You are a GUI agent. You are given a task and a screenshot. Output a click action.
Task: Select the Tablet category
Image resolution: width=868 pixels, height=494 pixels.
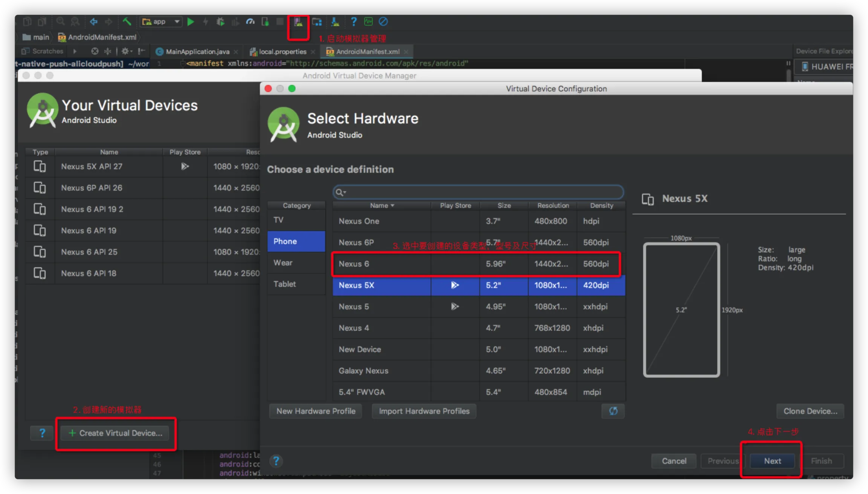point(285,284)
